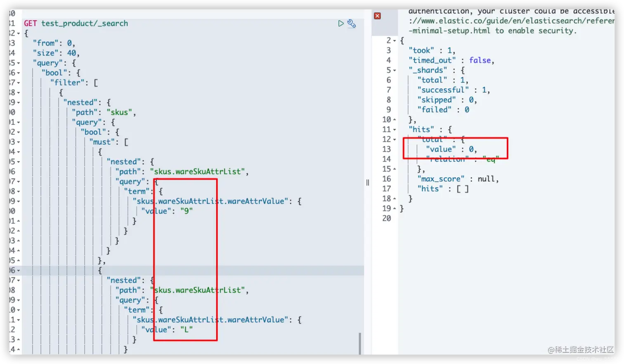Image resolution: width=624 pixels, height=364 pixels.
Task: Click the "timed_out" : false line
Action: (451, 61)
